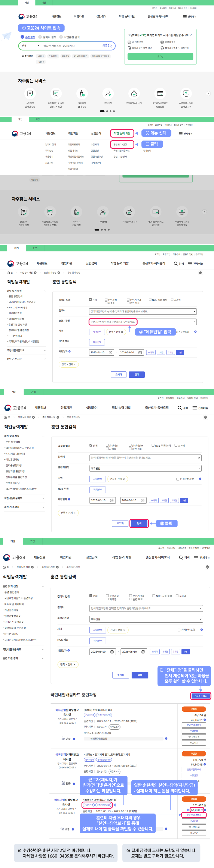The height and width of the screenshot is (868, 214).
Task: Click the 151,470 원 price text
Action: 199,805
